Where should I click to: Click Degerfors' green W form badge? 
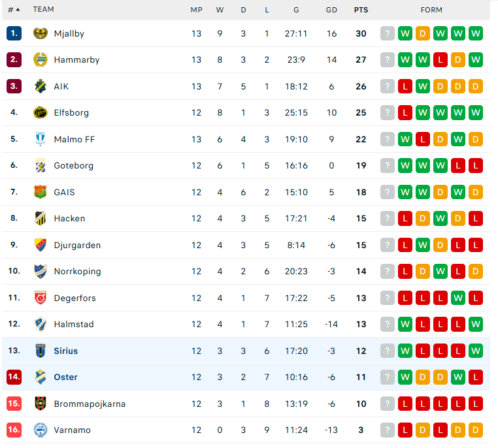point(458,298)
